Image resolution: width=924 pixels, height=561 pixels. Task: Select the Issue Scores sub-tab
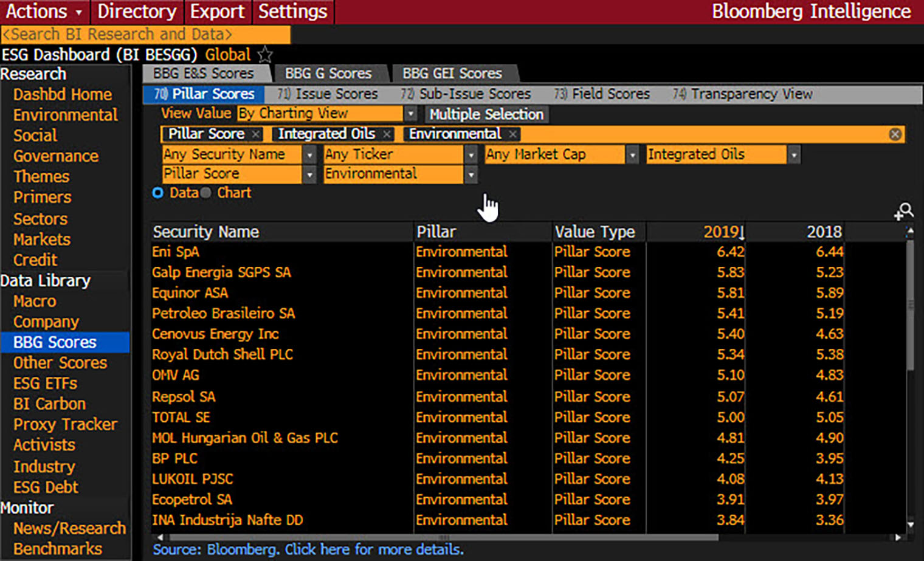point(328,94)
